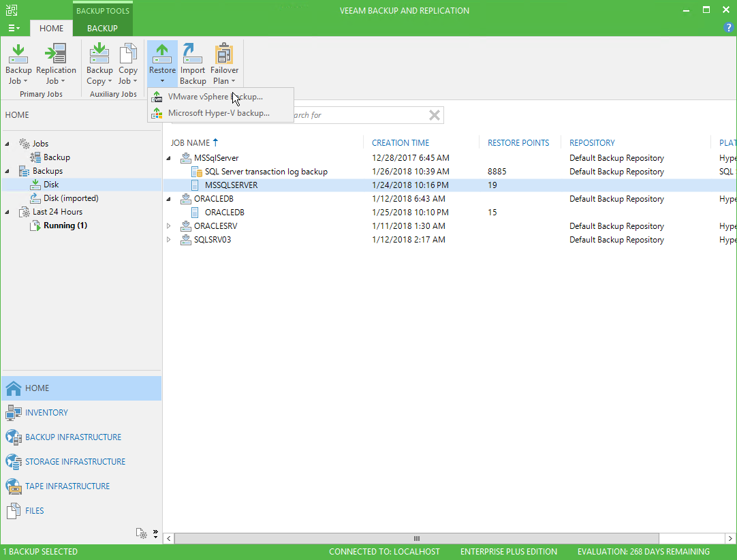Image resolution: width=737 pixels, height=560 pixels.
Task: Click the Veeam application logo icon
Action: [12, 10]
